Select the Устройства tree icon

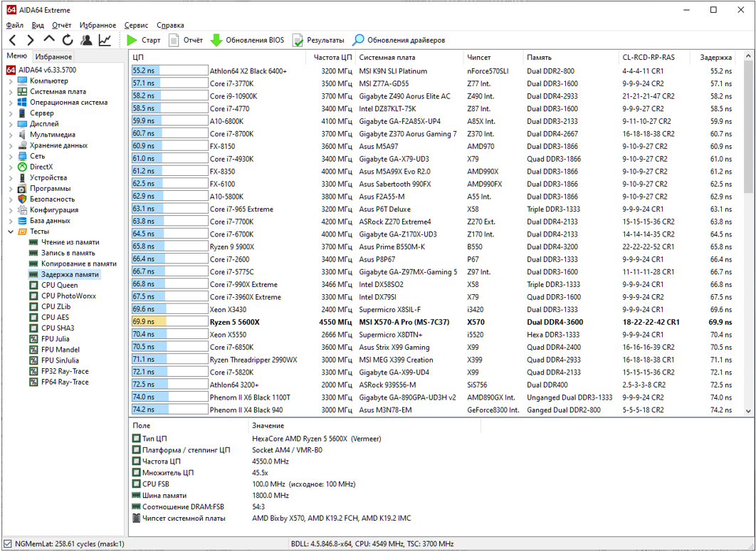[22, 177]
